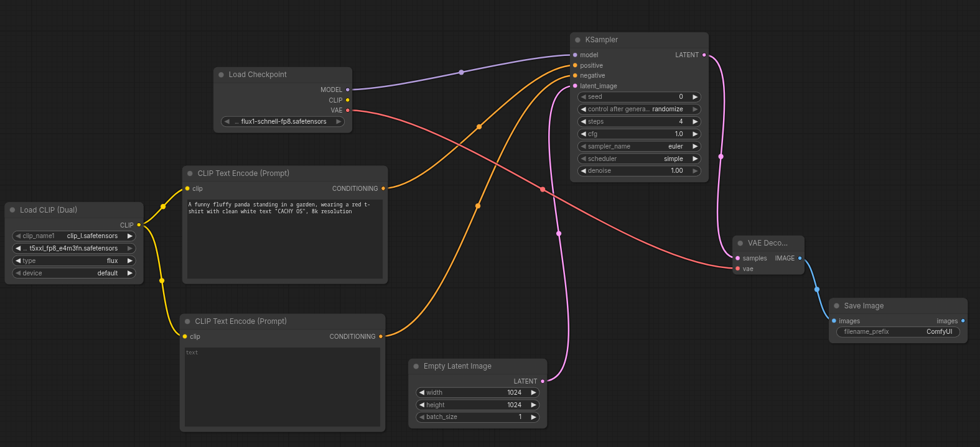The image size is (980, 447).
Task: Decrease the height value with its left arrow
Action: pos(421,405)
